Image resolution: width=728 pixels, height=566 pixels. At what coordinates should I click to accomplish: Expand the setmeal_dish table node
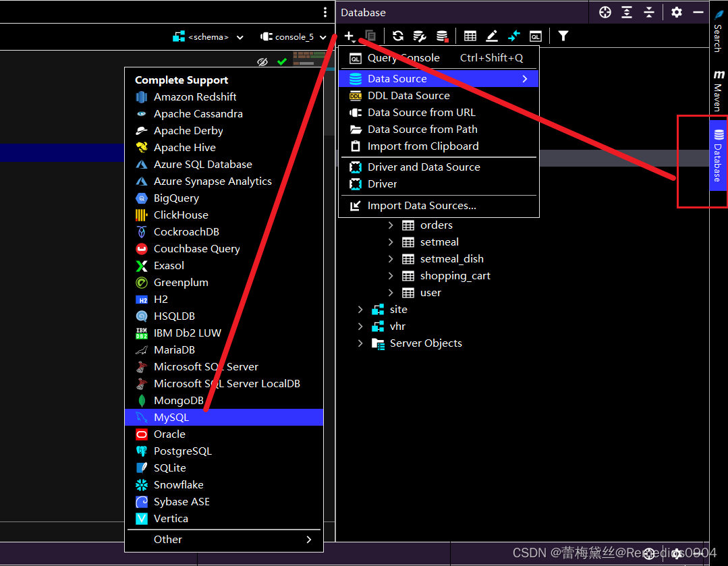tap(391, 259)
